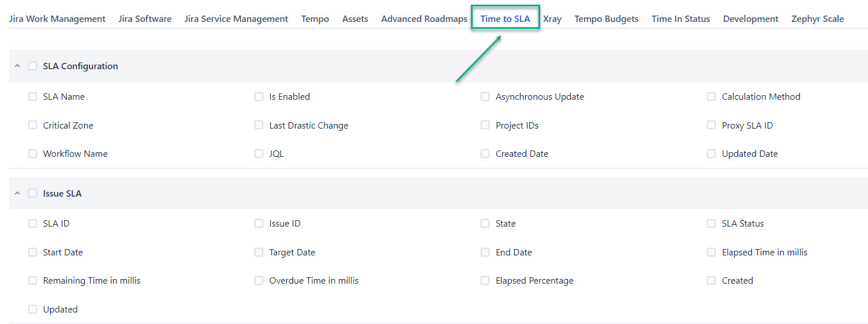Check Calculation Method option
The width and height of the screenshot is (868, 324).
click(712, 97)
